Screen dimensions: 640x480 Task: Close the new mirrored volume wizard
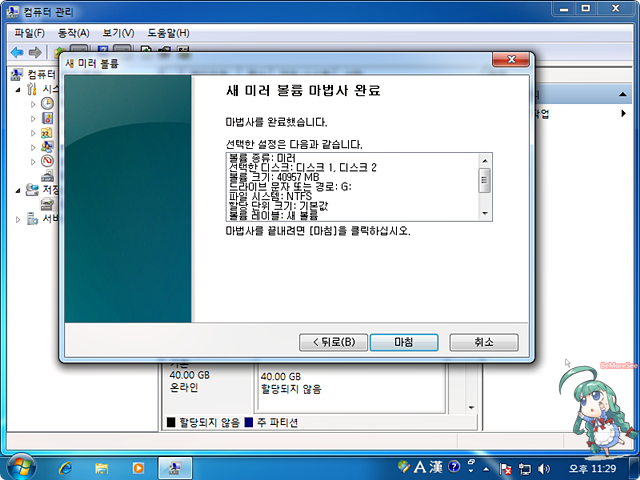point(511,62)
